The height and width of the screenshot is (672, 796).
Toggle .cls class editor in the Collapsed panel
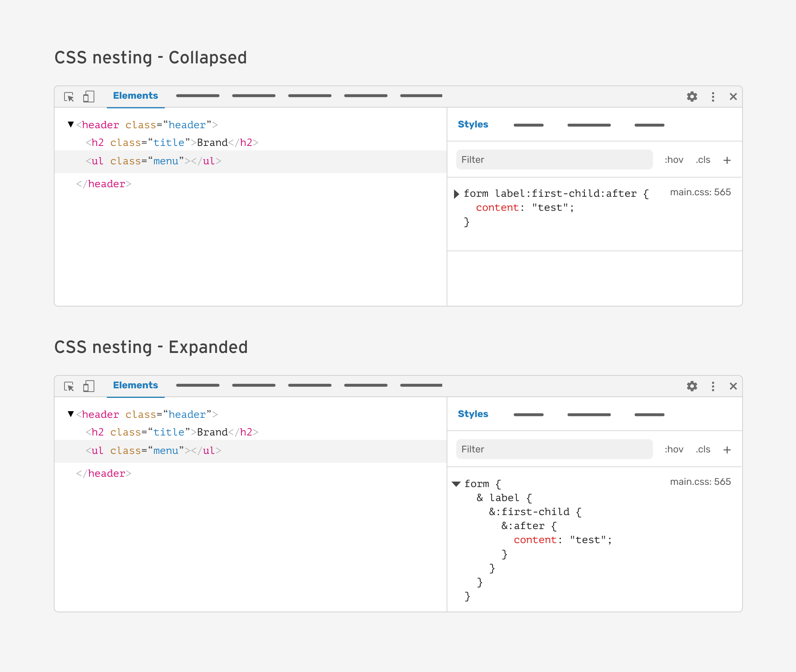pyautogui.click(x=703, y=160)
